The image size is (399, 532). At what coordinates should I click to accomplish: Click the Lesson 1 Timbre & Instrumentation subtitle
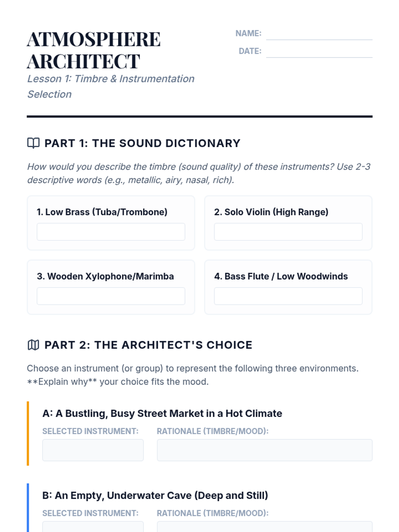tap(110, 86)
